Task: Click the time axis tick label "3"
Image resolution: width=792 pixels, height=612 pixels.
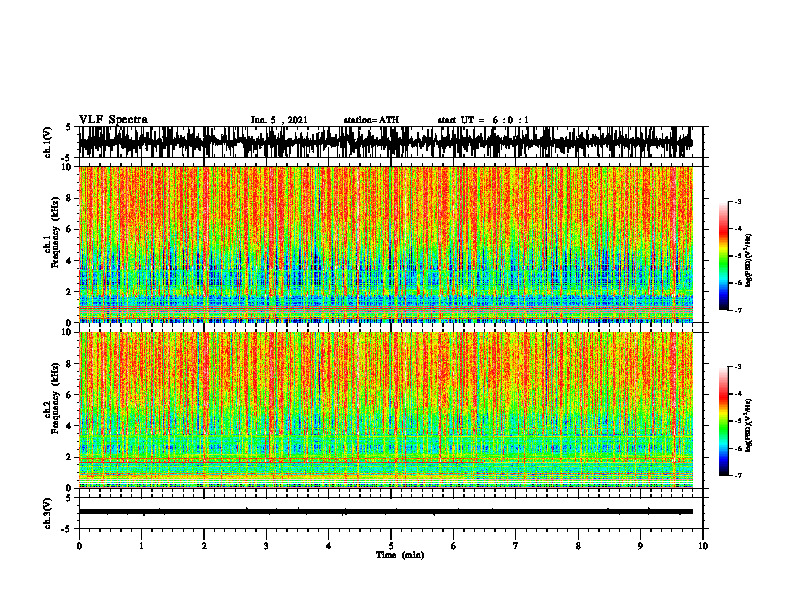Action: click(x=266, y=545)
